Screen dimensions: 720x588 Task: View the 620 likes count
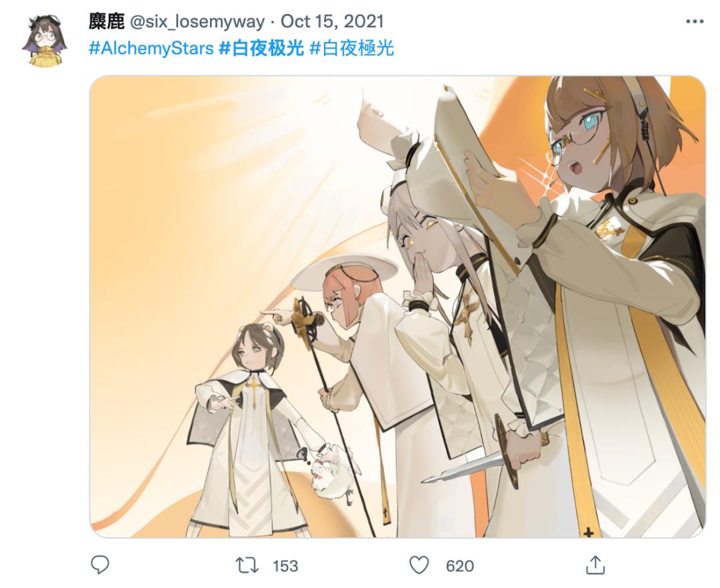coord(459,566)
